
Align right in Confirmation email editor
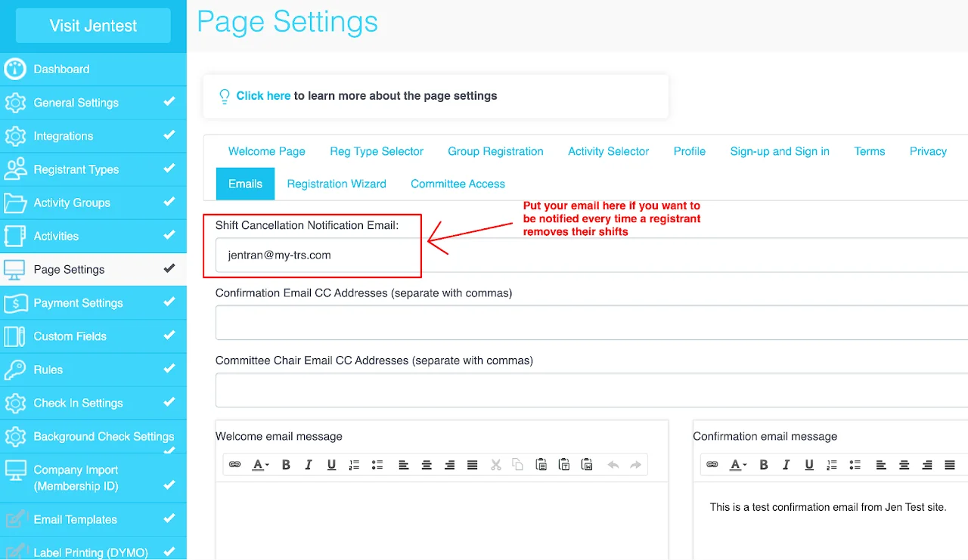pos(927,465)
